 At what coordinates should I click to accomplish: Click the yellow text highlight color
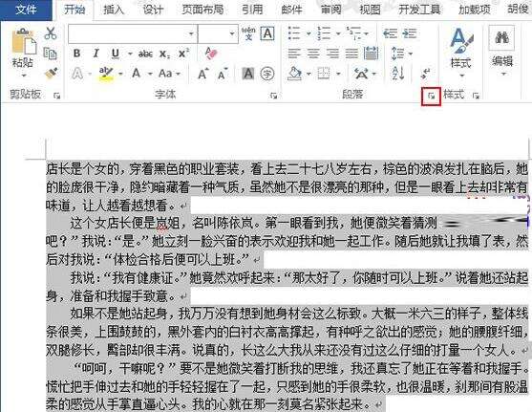(106, 74)
